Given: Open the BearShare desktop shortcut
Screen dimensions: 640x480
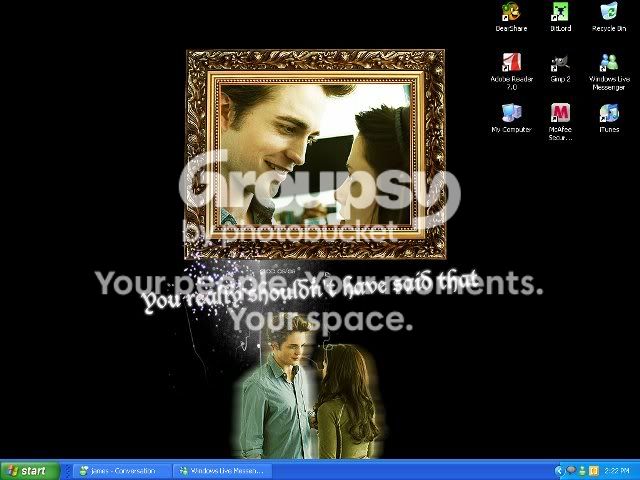Looking at the screenshot, I should [x=511, y=17].
